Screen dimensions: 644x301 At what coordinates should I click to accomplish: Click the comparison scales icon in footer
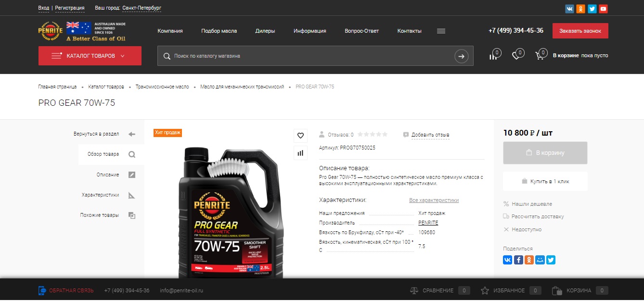tap(414, 290)
